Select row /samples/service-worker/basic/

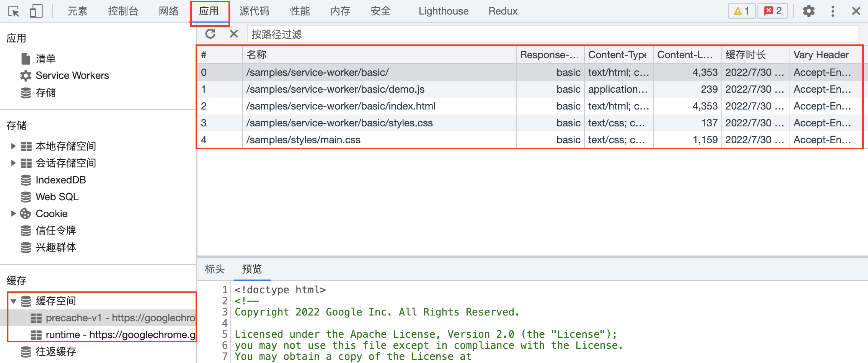(530, 72)
